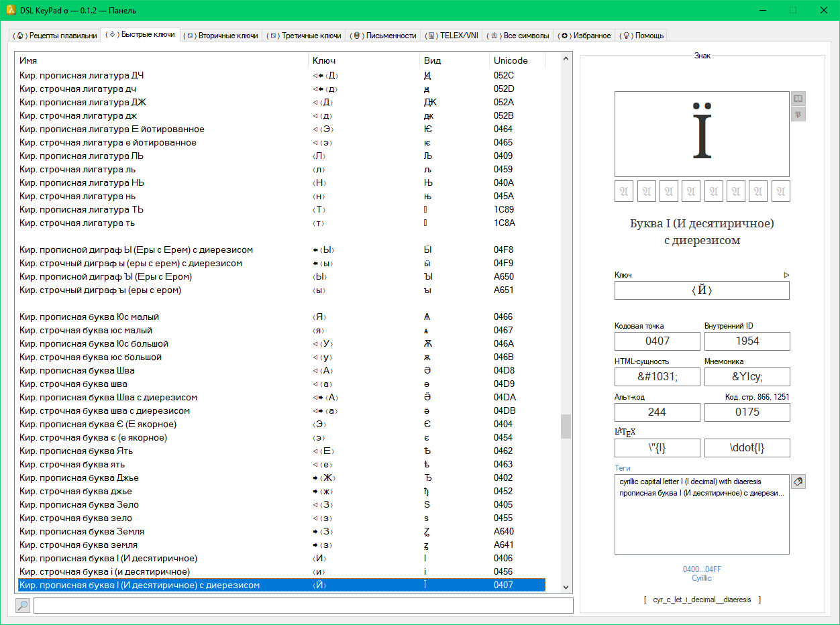840x625 pixels.
Task: Click the magnifier search button
Action: [23, 606]
